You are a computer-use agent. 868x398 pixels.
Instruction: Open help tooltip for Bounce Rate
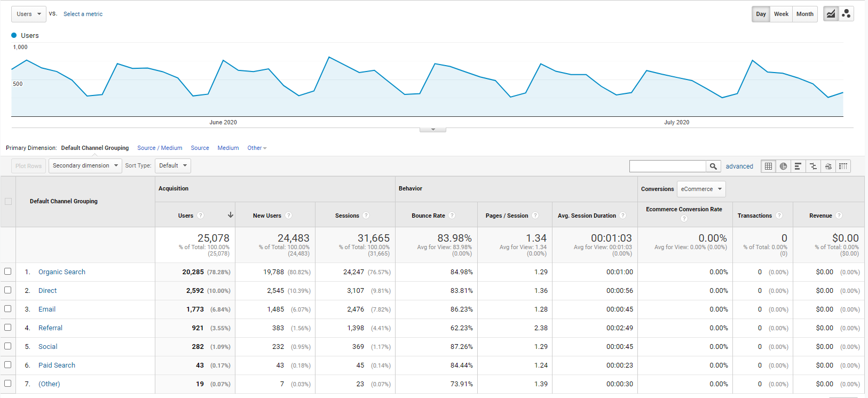tap(452, 216)
